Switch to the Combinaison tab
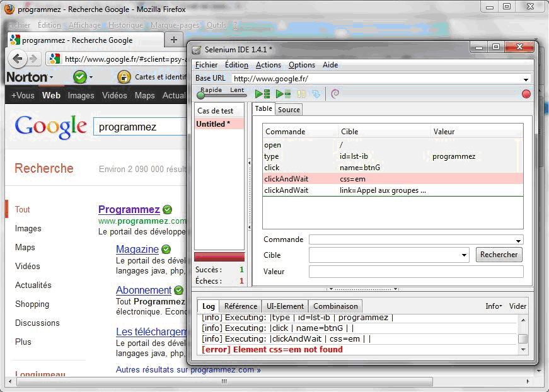The image size is (549, 392). point(335,306)
